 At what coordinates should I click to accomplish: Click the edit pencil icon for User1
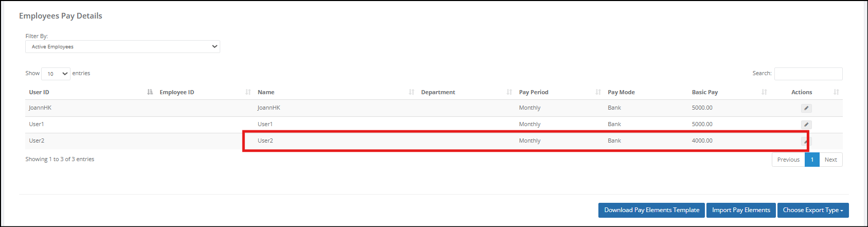(x=806, y=125)
